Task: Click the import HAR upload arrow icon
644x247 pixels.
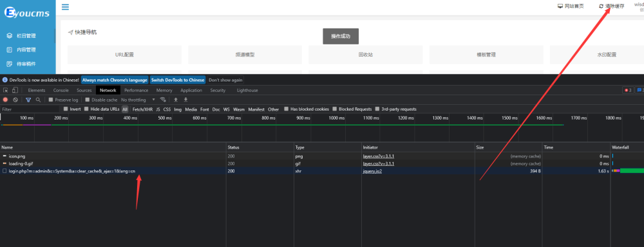Action: tap(176, 100)
